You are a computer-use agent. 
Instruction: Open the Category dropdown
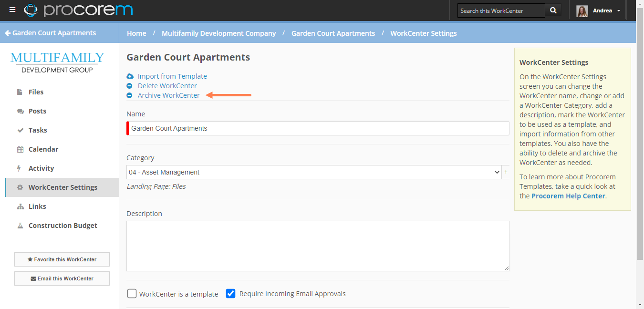point(315,172)
